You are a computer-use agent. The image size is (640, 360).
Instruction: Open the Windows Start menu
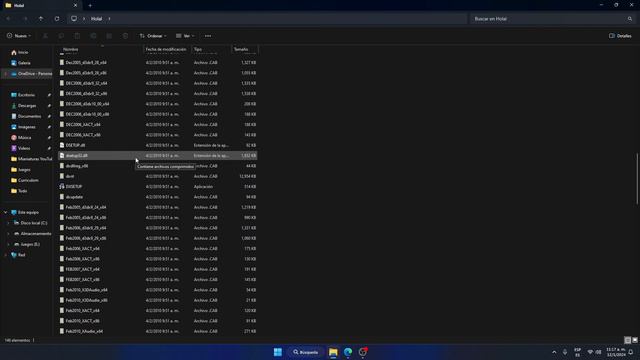click(x=278, y=352)
